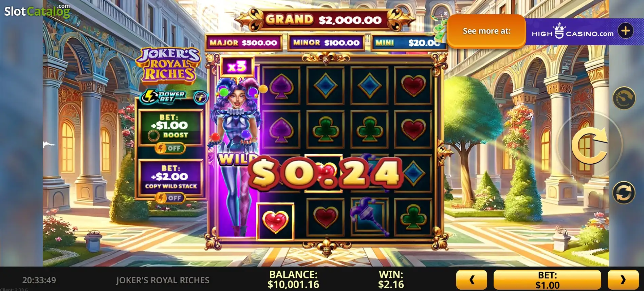Screen dimensions: 644x291
Task: Click the plus icon next to HighCasino
Action: point(626,31)
